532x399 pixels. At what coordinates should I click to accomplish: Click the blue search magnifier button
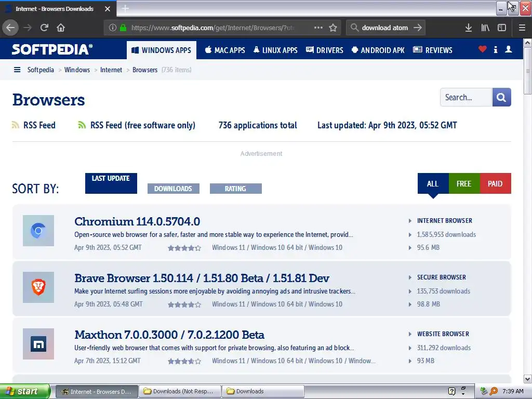click(x=501, y=97)
